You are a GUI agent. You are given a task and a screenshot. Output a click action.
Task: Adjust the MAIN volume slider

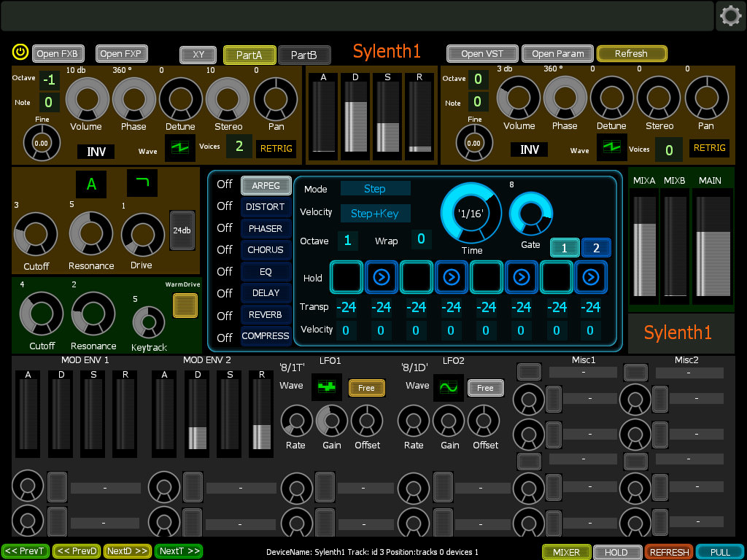(713, 246)
